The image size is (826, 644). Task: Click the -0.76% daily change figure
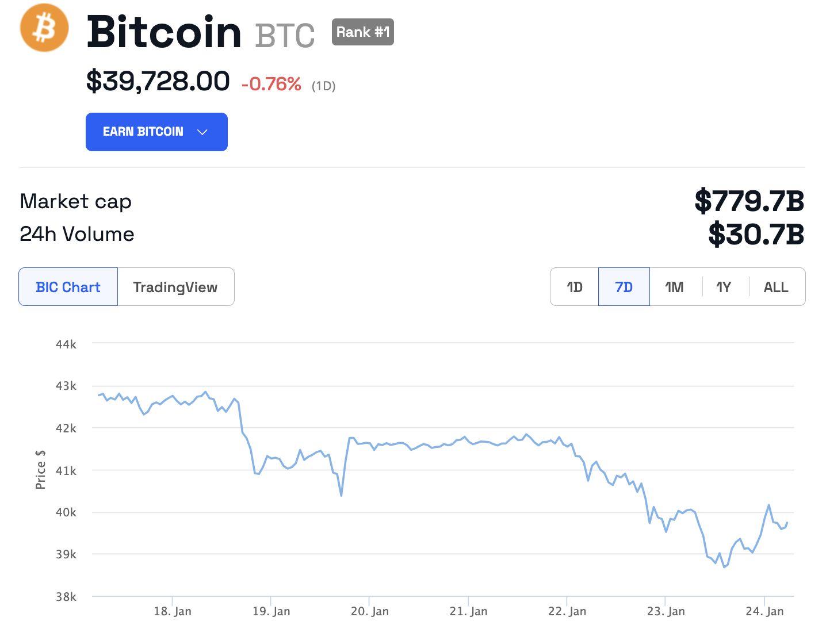271,85
